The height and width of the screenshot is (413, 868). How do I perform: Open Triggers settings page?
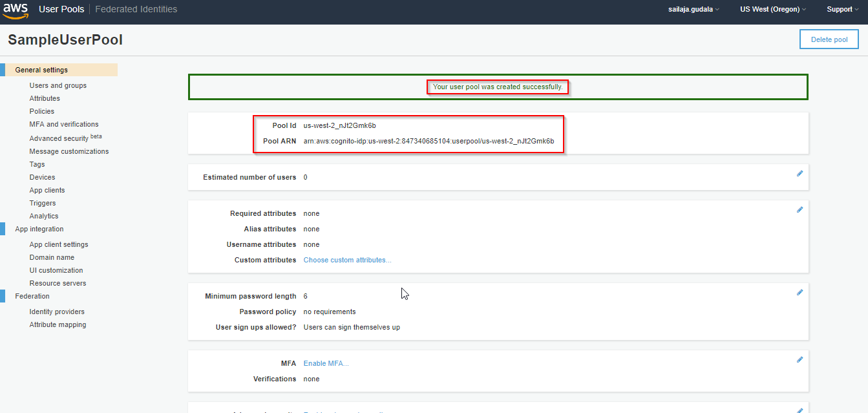click(43, 203)
